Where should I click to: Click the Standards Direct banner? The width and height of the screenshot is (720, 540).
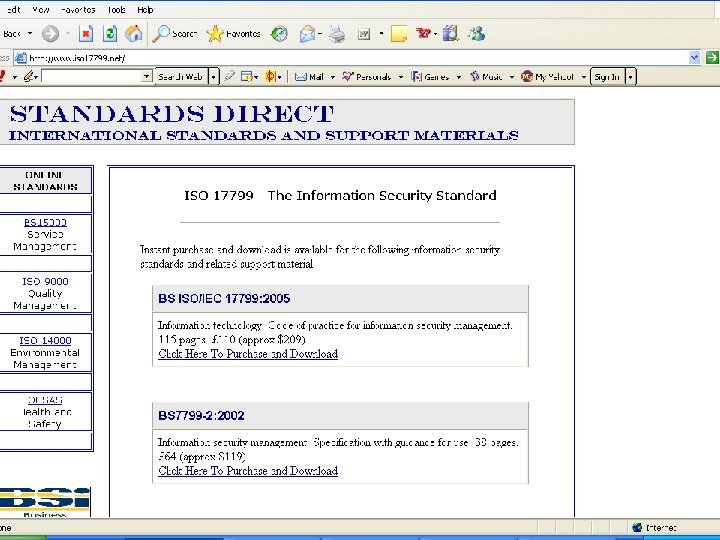287,122
